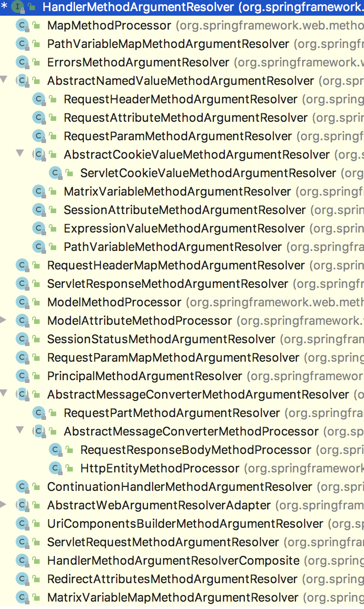Click the class icon beside MapMethodProcessor
The height and width of the screenshot is (609, 364).
click(x=22, y=25)
